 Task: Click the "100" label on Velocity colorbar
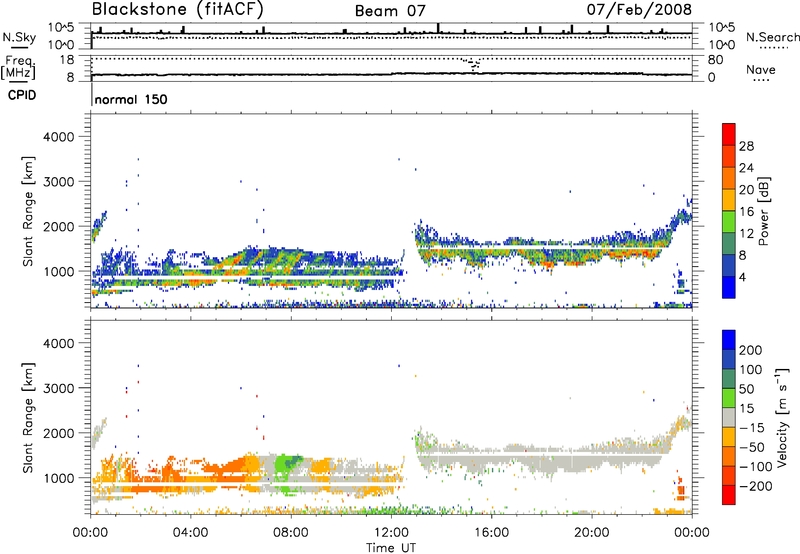coord(750,369)
